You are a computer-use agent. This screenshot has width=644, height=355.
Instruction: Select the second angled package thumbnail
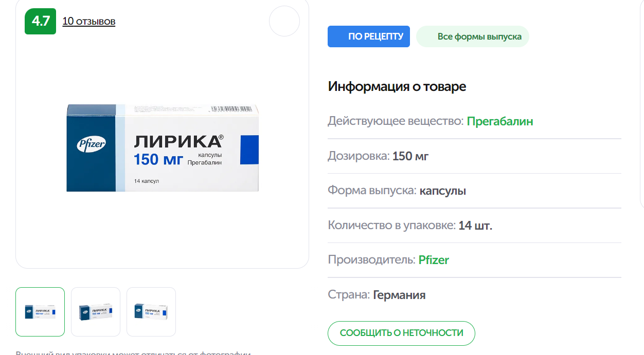[x=96, y=312]
